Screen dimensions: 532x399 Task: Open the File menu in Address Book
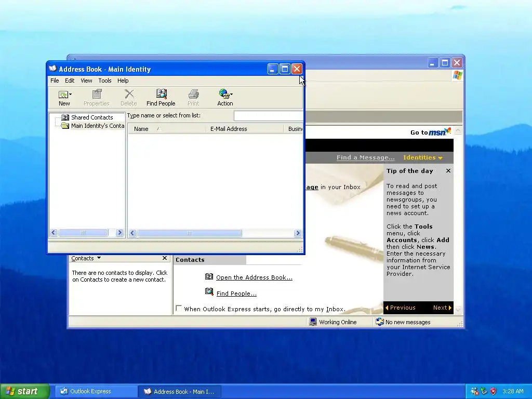(55, 81)
